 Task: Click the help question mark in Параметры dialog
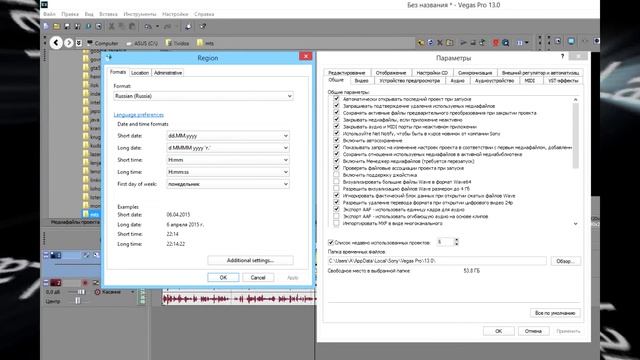coord(562,56)
